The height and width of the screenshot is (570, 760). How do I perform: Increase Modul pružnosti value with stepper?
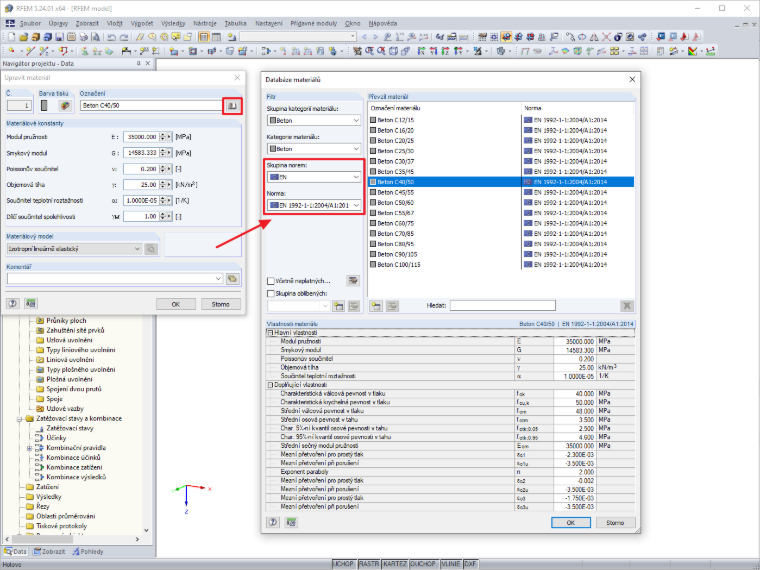pyautogui.click(x=163, y=135)
